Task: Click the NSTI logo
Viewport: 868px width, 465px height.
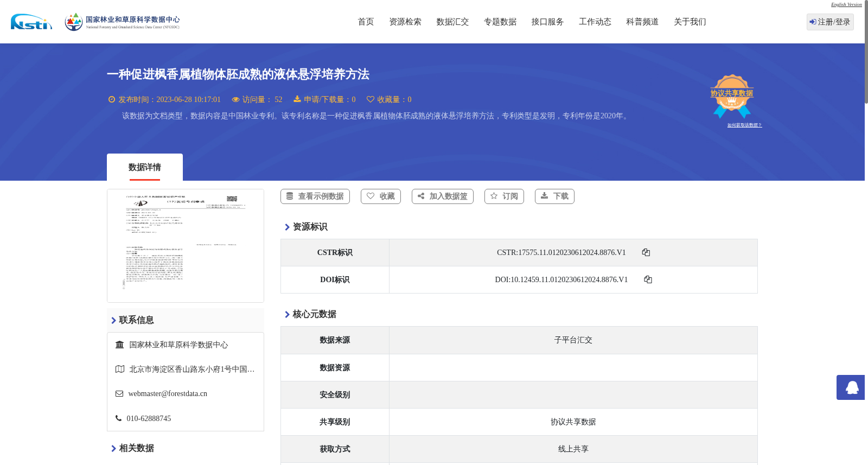Action: coord(31,22)
